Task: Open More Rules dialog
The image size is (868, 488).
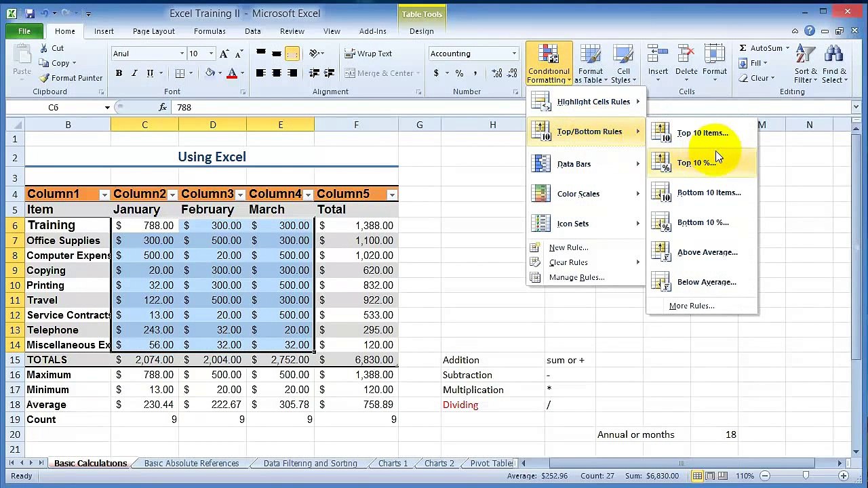Action: (x=692, y=306)
